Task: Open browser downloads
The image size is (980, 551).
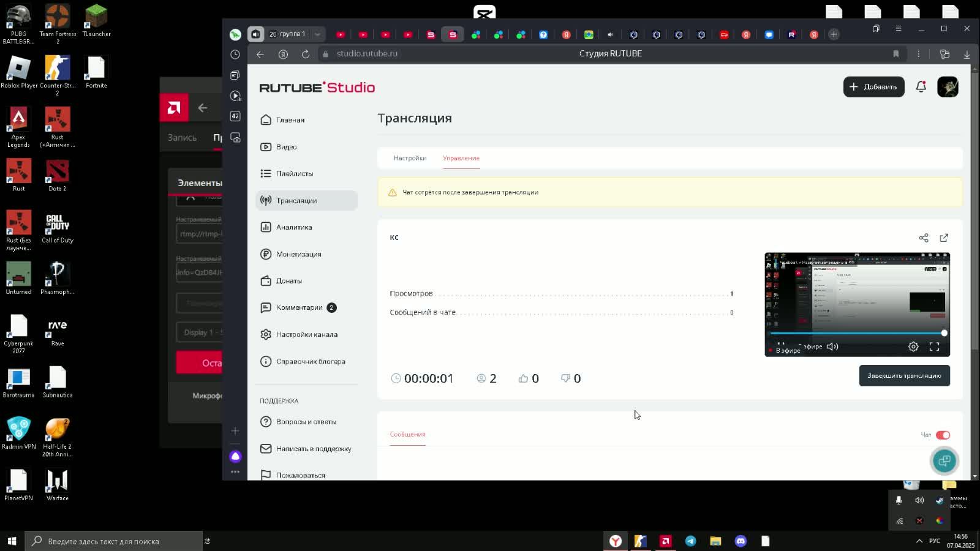Action: [967, 54]
